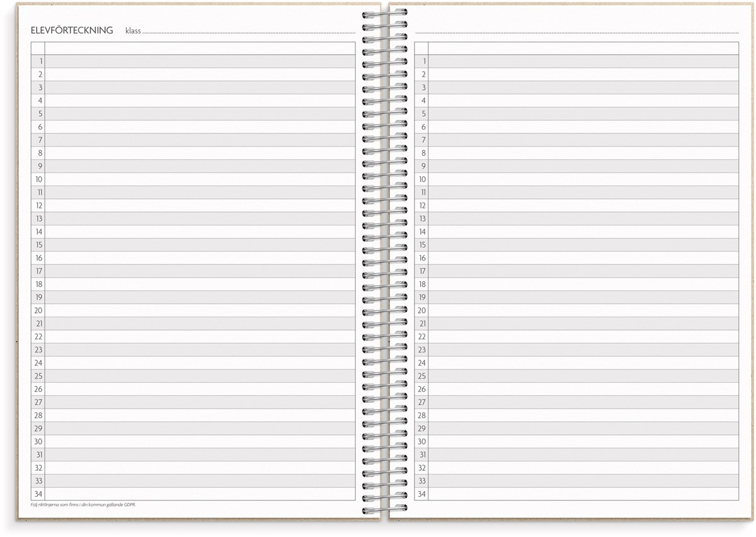Image resolution: width=756 pixels, height=537 pixels.
Task: Select row 28 on the left page
Action: 200,415
